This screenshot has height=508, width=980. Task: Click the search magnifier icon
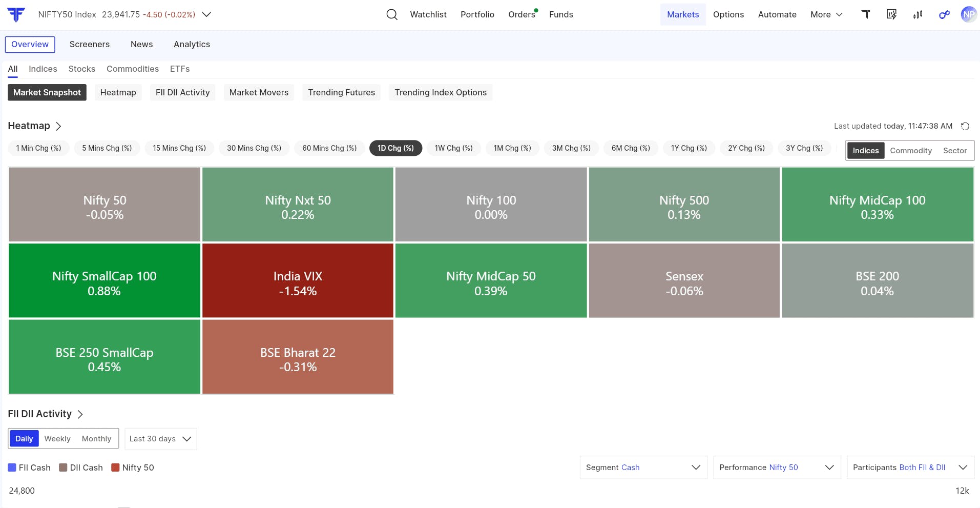pos(392,14)
